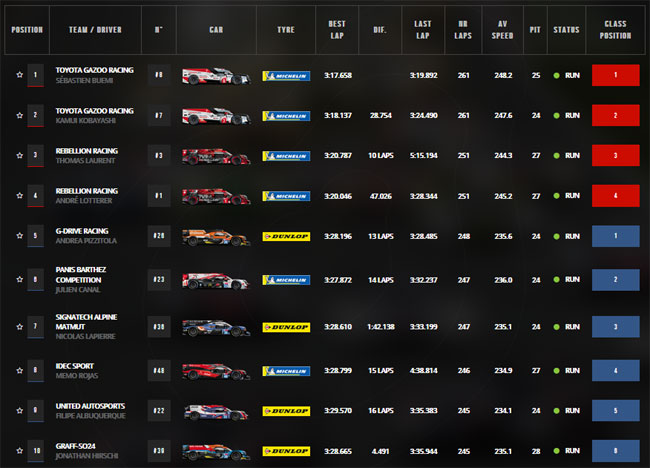Click Michelin tyre logo in Panis Barthez row
Image resolution: width=650 pixels, height=468 pixels.
[286, 280]
